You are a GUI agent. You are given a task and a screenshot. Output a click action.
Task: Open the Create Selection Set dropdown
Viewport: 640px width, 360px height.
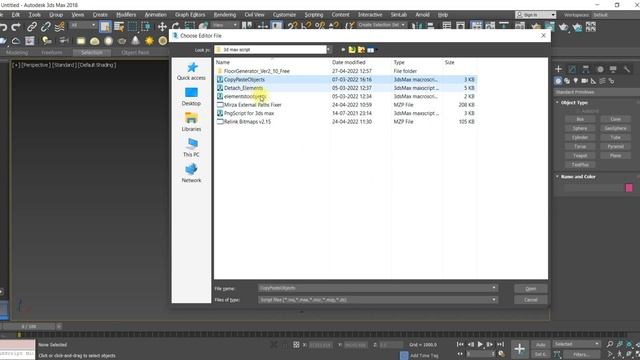point(382,25)
